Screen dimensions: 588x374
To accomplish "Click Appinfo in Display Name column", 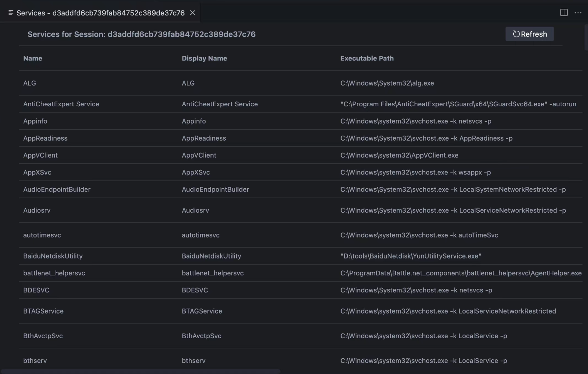I will [x=194, y=121].
